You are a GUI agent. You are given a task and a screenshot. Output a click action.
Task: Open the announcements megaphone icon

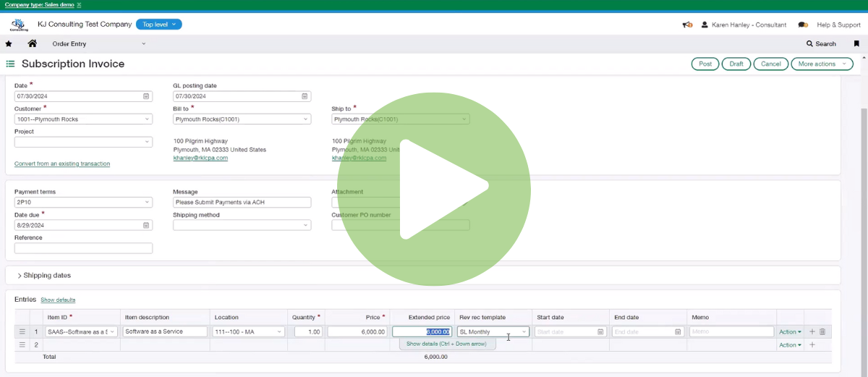686,25
